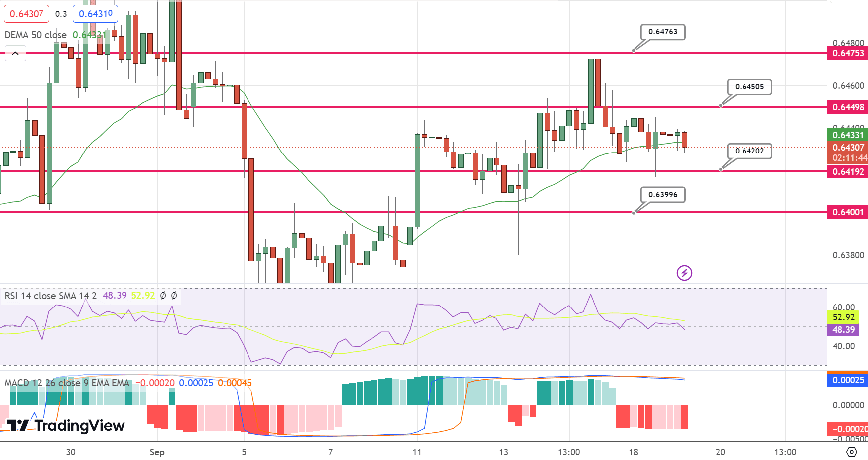Click the yellow 52.92 RSI axis tag
This screenshot has height=460, width=868.
click(843, 317)
